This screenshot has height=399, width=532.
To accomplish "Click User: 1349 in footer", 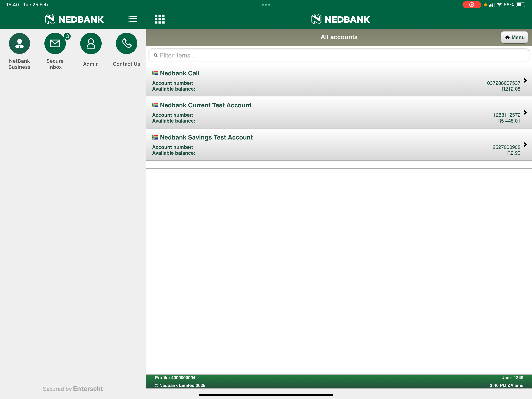I will 512,378.
